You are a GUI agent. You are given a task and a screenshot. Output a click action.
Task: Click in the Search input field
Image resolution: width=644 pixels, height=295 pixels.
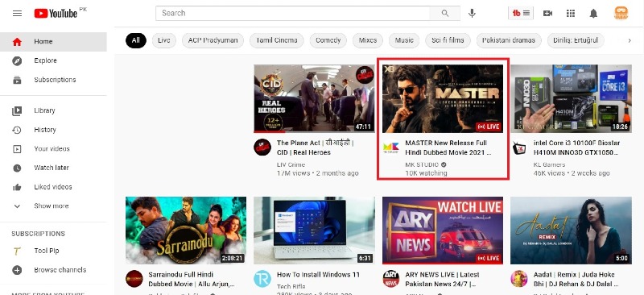[292, 13]
